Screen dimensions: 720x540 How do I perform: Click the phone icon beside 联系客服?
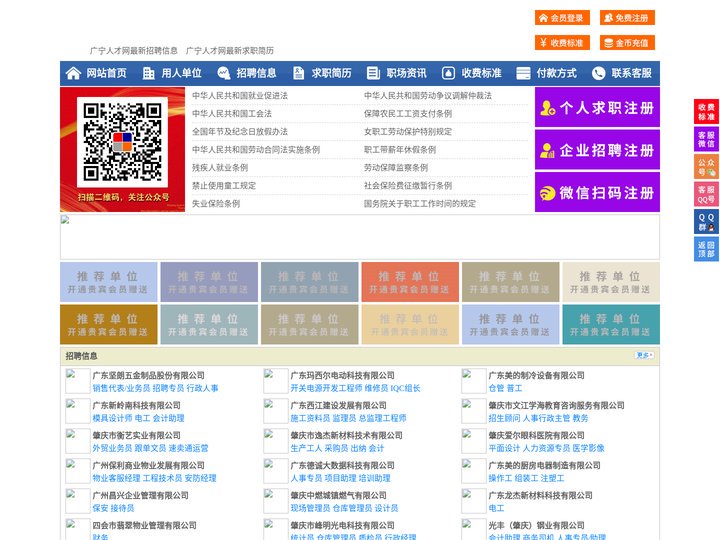598,73
